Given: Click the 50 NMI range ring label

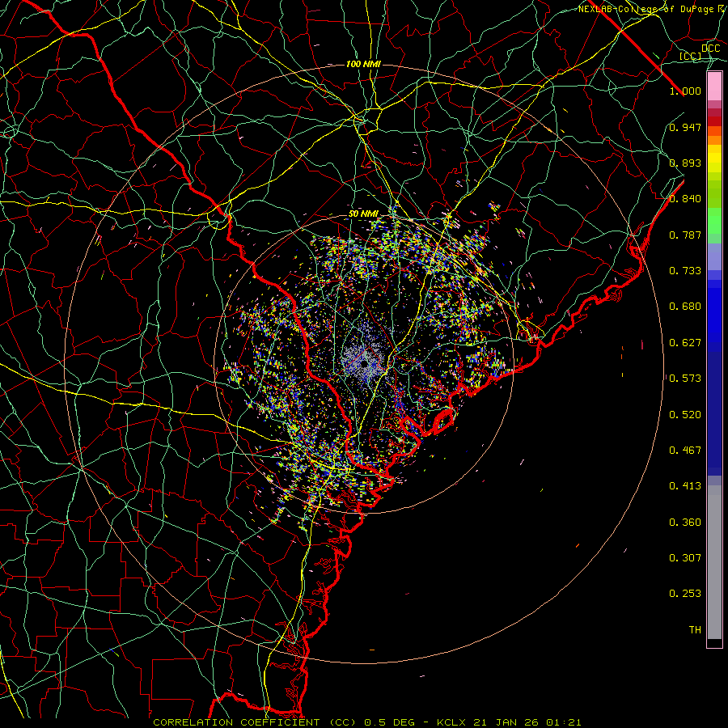Looking at the screenshot, I should coord(363,214).
